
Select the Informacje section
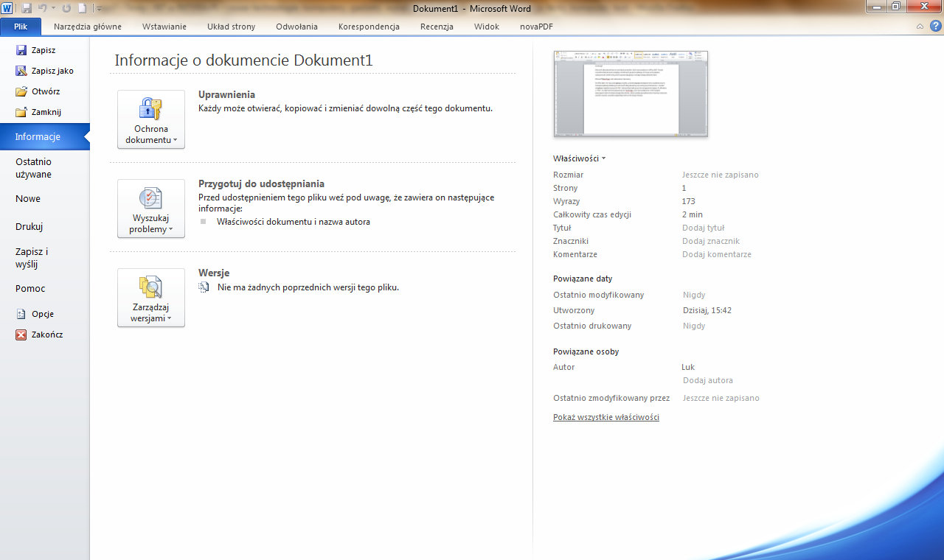click(44, 137)
